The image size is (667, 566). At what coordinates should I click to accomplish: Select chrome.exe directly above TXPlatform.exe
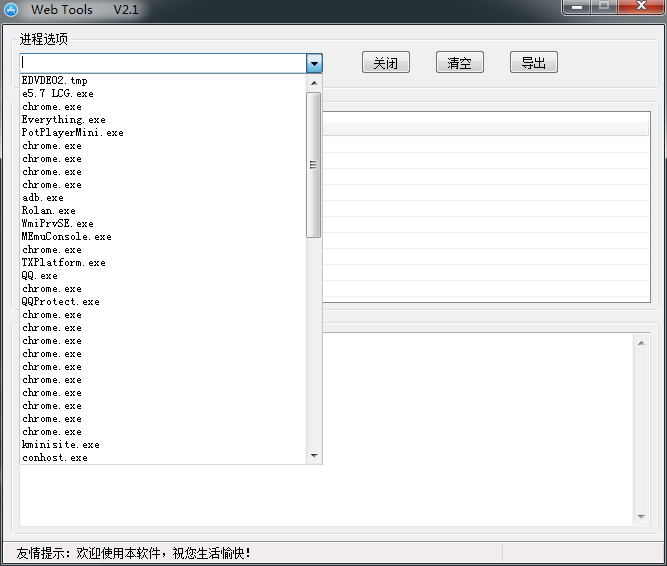click(163, 250)
